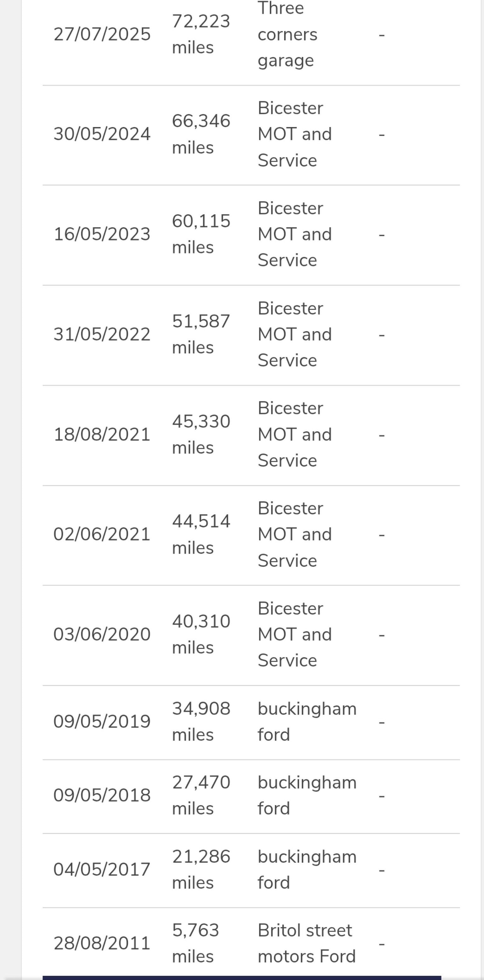Tap the Britol street motors Ford entry
The image size is (484, 980).
point(307,944)
